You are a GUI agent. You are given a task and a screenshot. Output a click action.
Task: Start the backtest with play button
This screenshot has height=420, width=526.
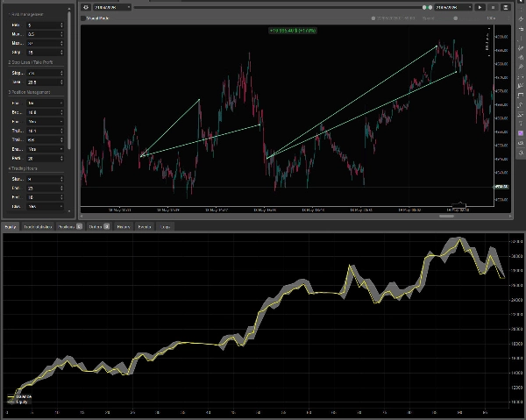tap(480, 7)
